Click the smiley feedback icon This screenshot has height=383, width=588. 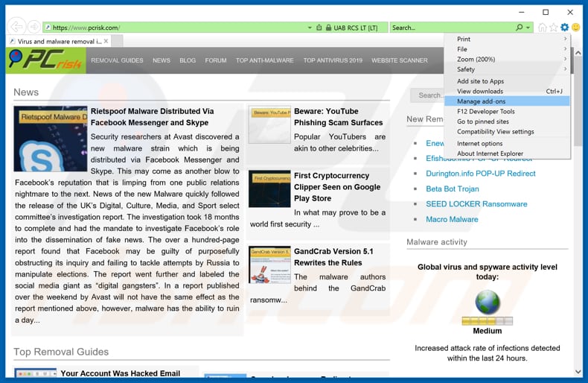point(575,28)
